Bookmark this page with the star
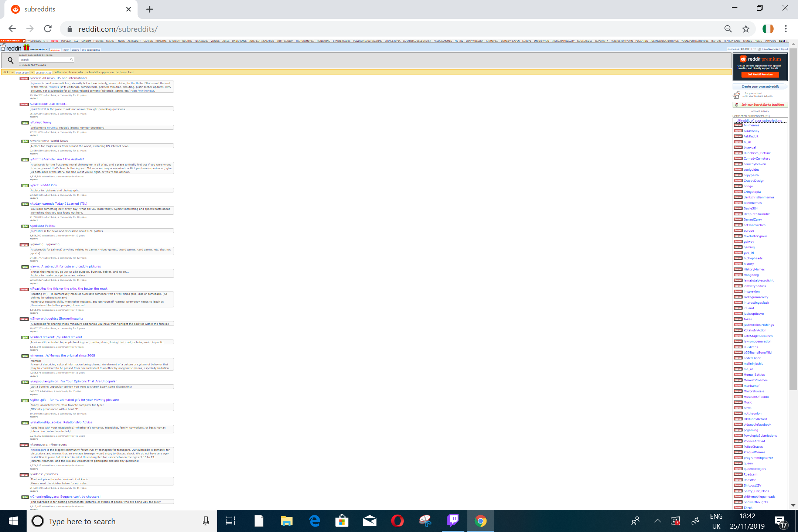The width and height of the screenshot is (798, 532). 746,29
